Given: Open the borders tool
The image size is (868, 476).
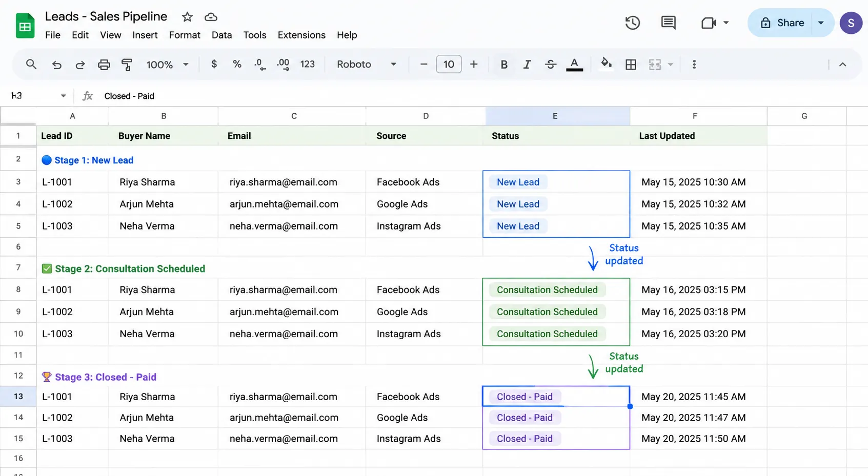Looking at the screenshot, I should click(631, 65).
